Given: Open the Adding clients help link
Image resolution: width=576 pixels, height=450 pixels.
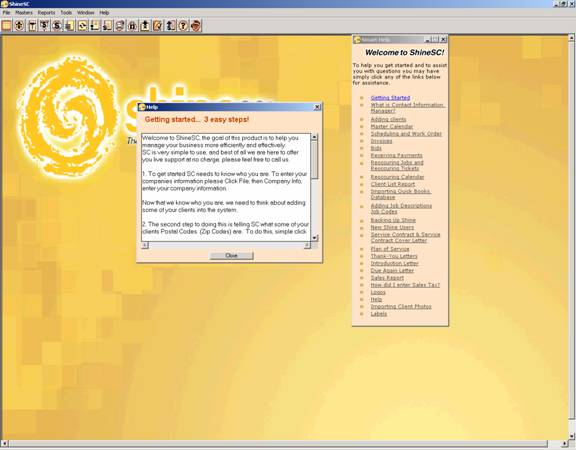Looking at the screenshot, I should click(388, 119).
